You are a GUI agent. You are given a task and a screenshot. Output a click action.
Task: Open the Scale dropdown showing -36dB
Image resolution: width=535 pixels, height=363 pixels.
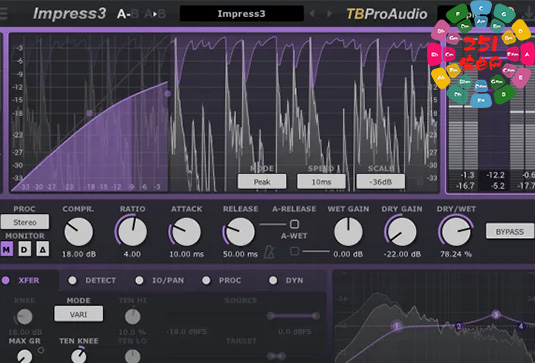tap(380, 182)
